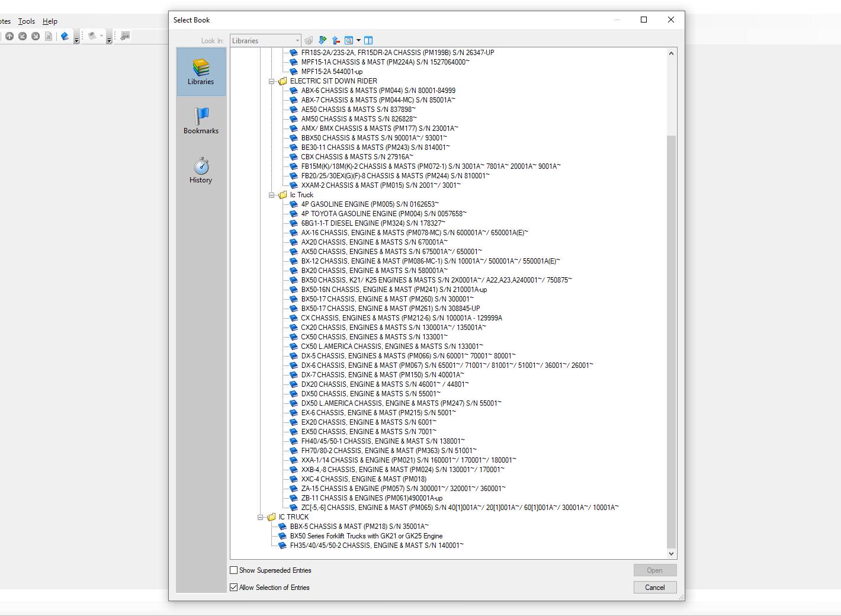
Task: Click the grayed picture icon in main toolbar
Action: coord(124,36)
